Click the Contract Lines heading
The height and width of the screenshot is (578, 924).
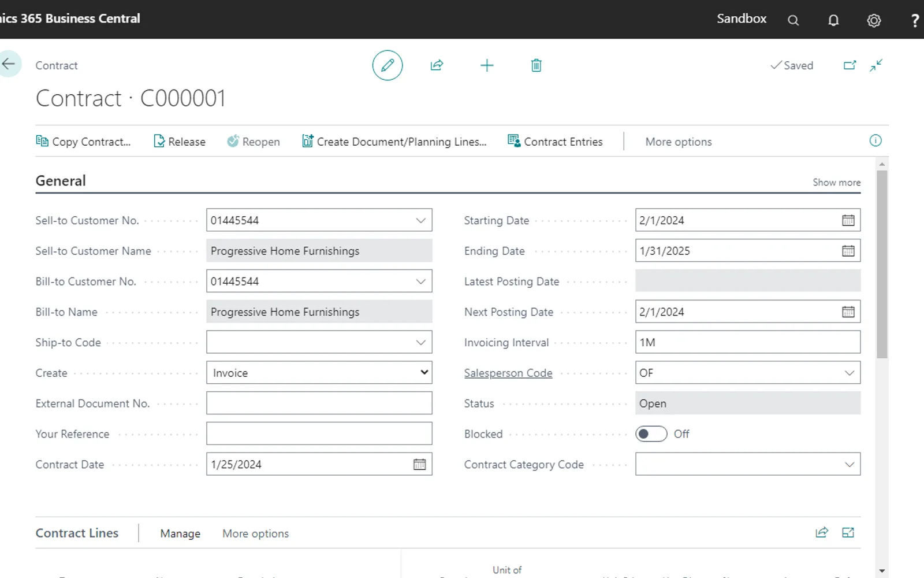coord(77,533)
